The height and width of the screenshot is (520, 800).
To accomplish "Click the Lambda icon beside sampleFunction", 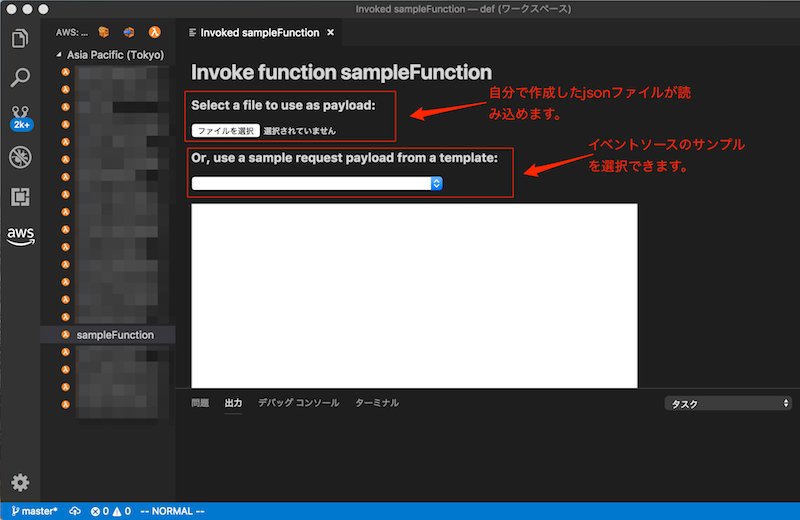I will [x=65, y=335].
